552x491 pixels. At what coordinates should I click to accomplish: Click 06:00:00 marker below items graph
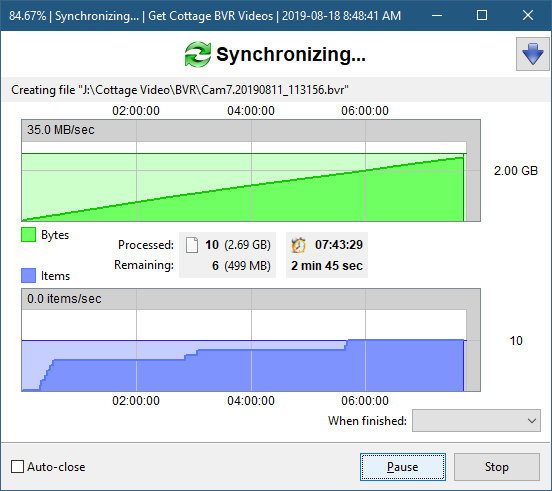point(365,401)
